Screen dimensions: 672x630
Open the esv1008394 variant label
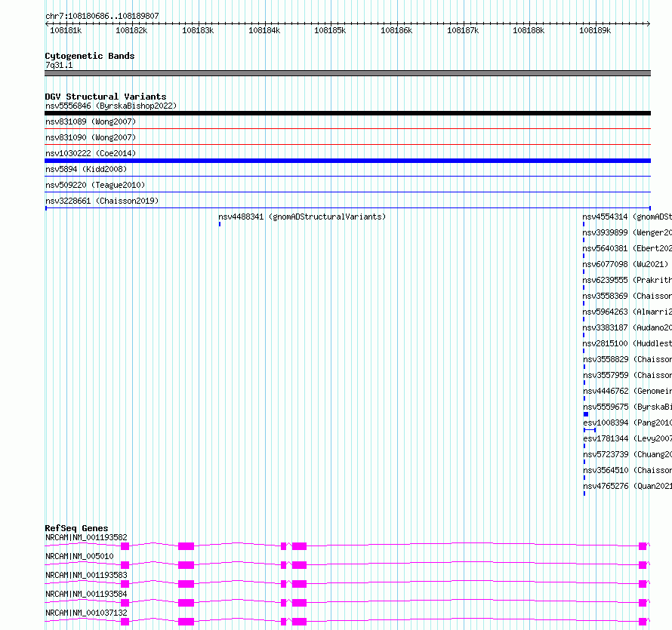pos(627,423)
